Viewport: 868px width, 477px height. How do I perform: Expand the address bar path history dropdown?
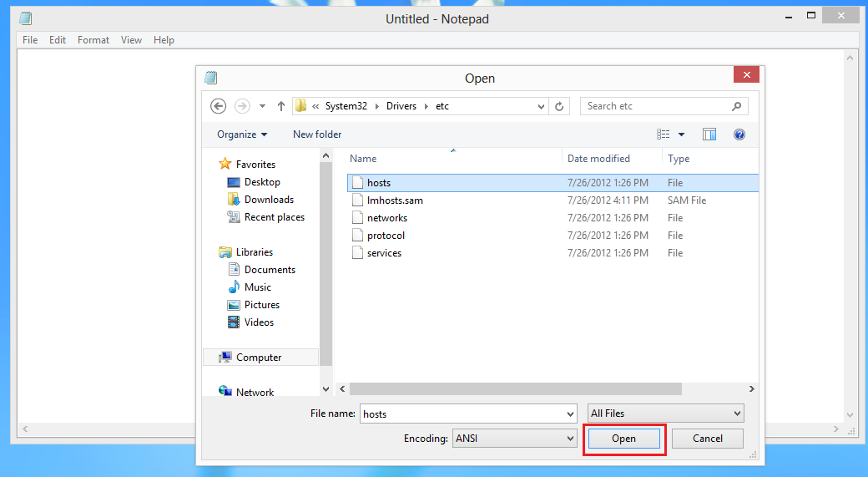tap(541, 106)
